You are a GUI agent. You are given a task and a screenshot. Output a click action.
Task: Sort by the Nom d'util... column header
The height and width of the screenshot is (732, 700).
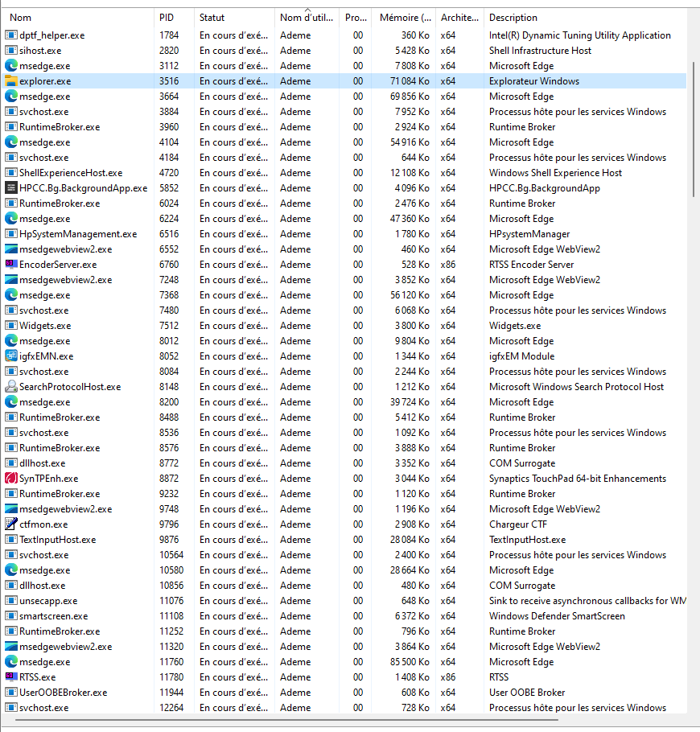pos(307,18)
